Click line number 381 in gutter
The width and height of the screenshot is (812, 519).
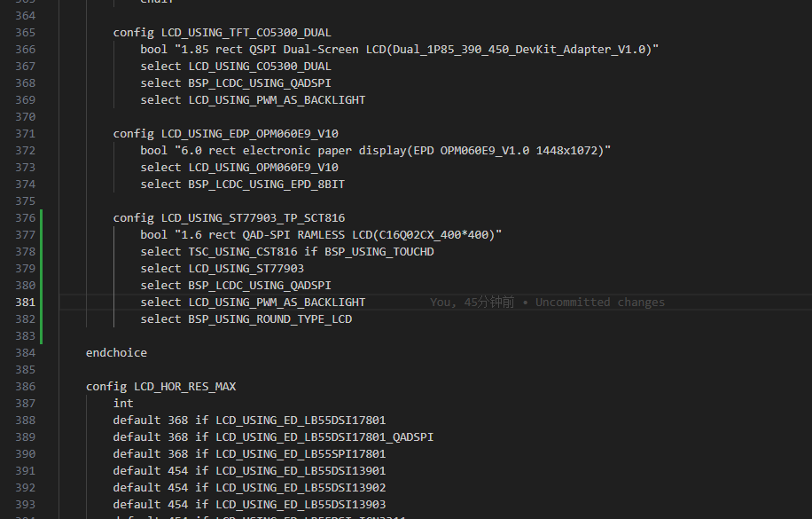pyautogui.click(x=25, y=303)
